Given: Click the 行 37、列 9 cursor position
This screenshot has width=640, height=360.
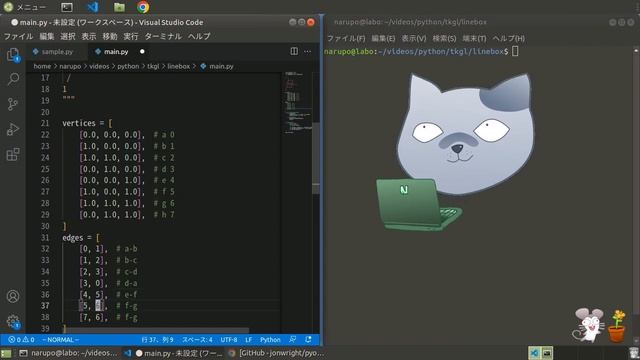Looking at the screenshot, I should click(x=158, y=340).
